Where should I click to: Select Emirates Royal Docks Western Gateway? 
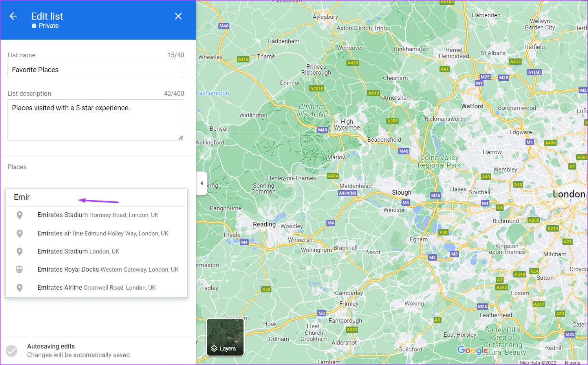[x=96, y=269]
